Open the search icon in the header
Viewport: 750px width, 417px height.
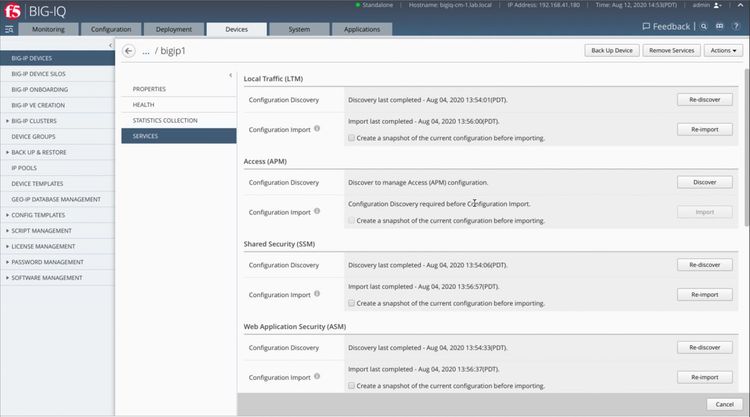(x=704, y=27)
